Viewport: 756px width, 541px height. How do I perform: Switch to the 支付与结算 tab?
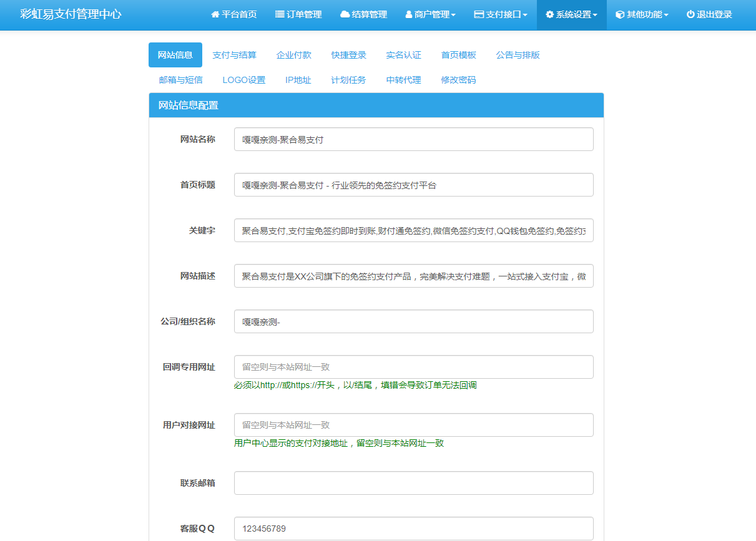click(234, 55)
